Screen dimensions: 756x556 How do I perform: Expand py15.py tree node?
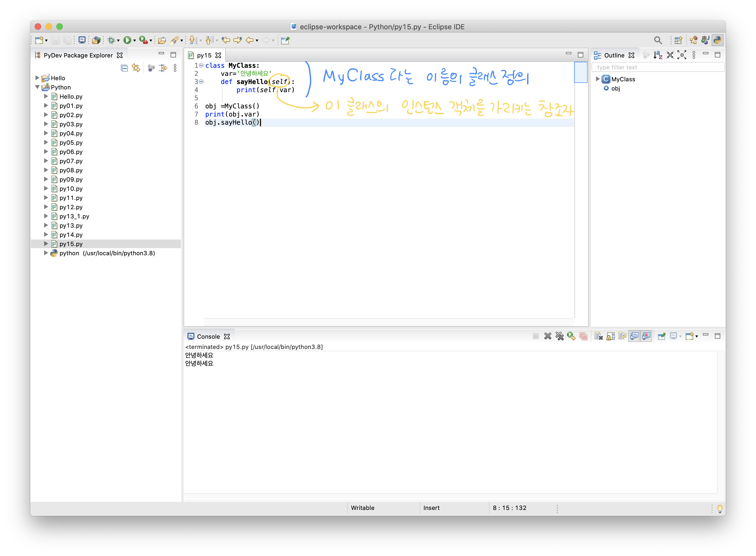click(x=46, y=244)
